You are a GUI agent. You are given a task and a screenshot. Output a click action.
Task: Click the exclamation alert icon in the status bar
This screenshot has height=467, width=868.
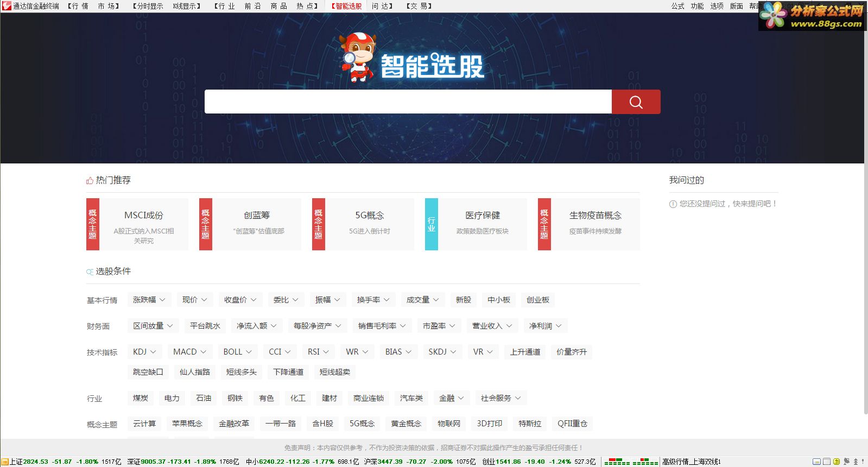click(863, 462)
